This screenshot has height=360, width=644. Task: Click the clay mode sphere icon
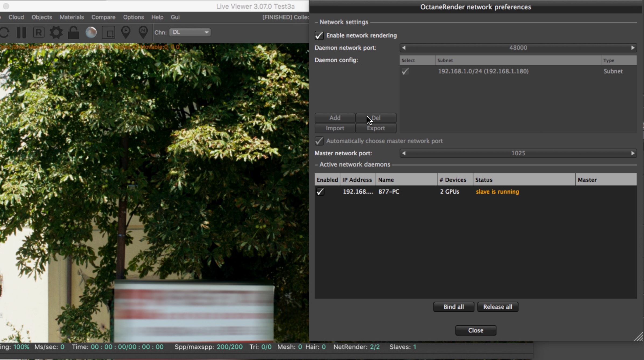tap(91, 32)
